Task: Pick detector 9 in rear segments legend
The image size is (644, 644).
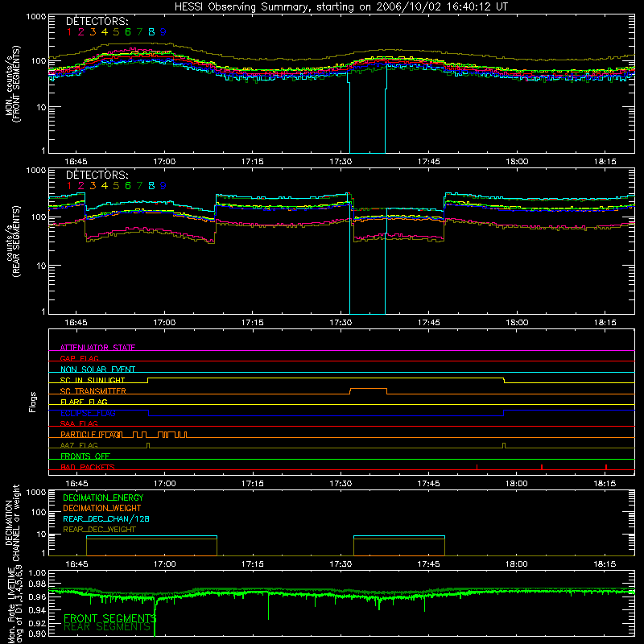Action: click(163, 186)
